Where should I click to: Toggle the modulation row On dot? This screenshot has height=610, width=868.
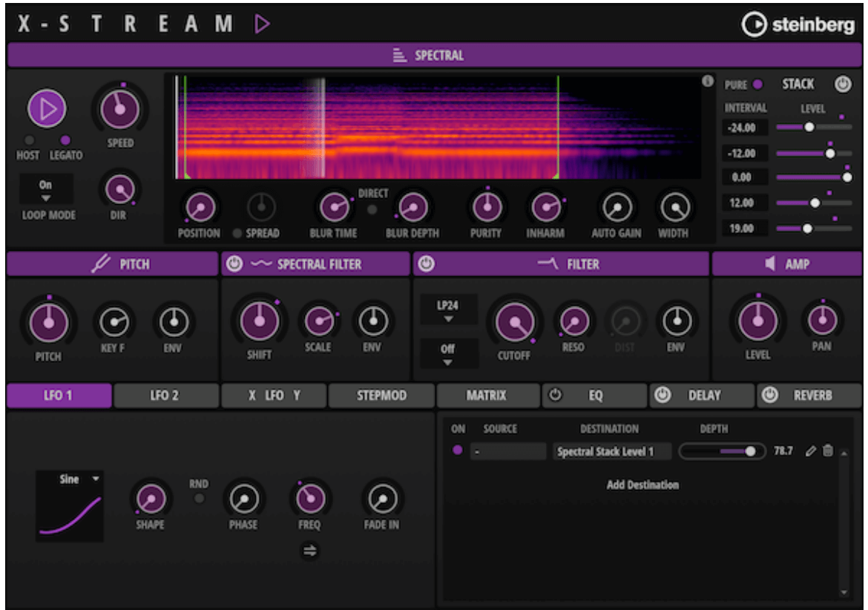[457, 450]
